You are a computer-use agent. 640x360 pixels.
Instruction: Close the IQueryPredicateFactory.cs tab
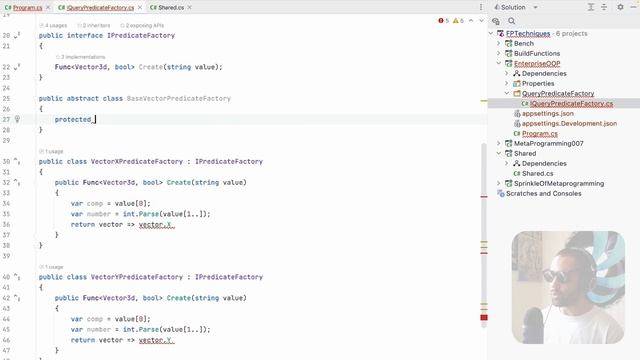point(140,7)
